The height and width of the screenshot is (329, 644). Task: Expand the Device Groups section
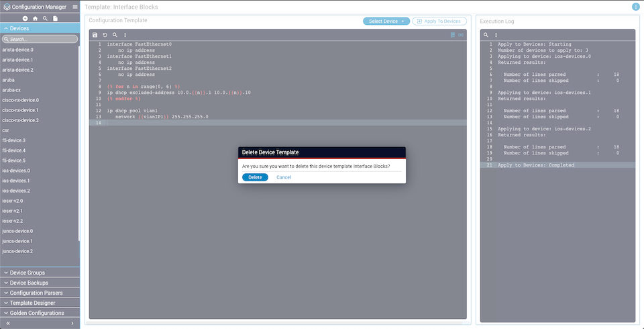coord(40,273)
